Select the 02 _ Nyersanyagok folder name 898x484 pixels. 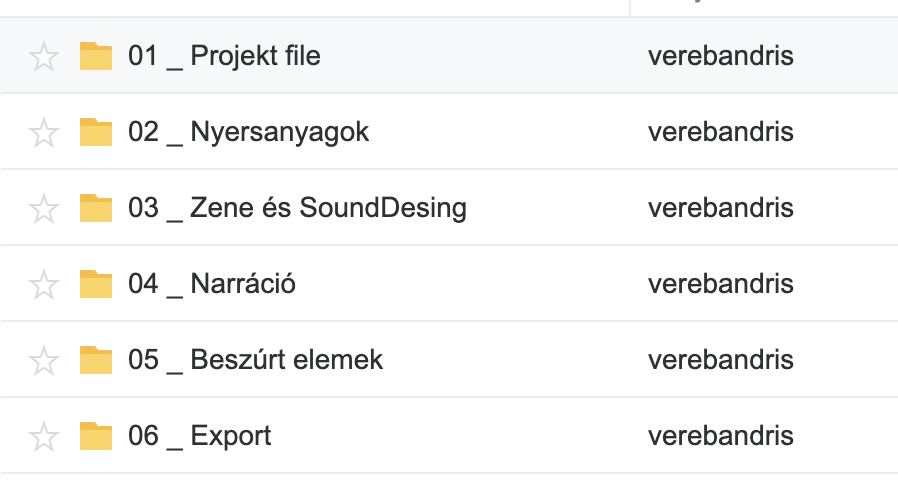pyautogui.click(x=248, y=132)
